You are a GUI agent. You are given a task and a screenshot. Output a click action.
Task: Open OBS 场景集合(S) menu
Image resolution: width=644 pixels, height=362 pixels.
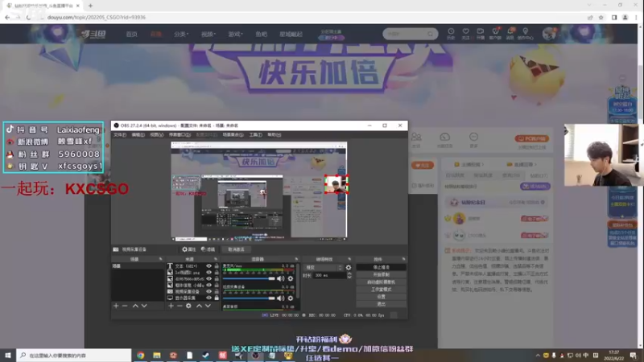click(x=233, y=135)
